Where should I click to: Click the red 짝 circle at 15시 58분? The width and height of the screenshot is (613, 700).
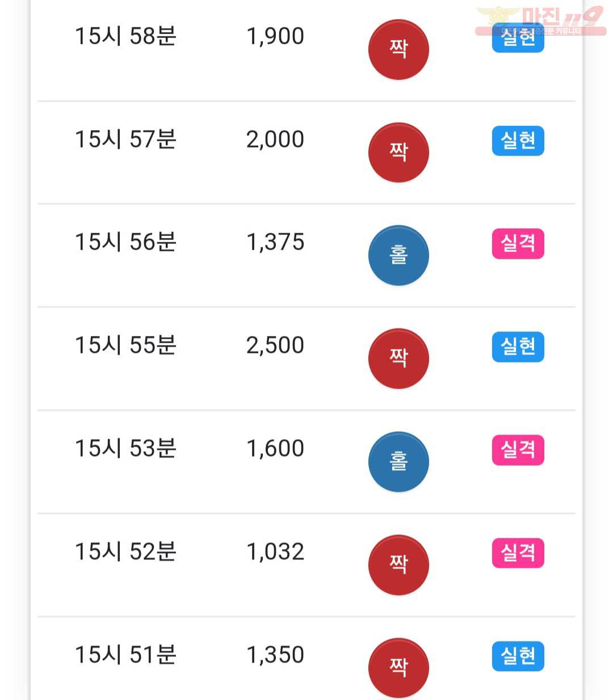coord(398,49)
